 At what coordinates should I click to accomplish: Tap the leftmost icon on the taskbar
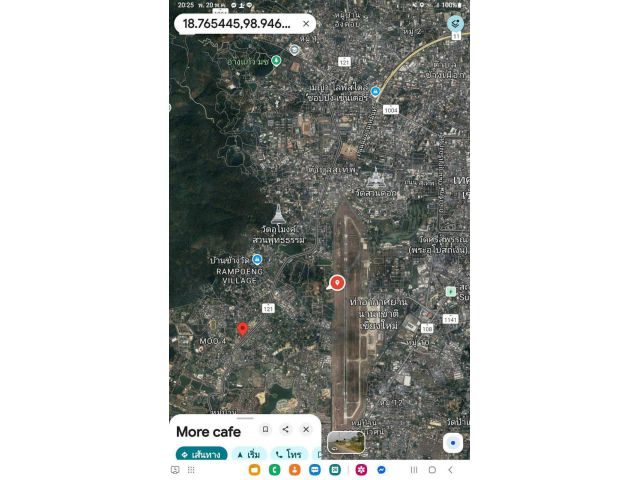coord(175,470)
